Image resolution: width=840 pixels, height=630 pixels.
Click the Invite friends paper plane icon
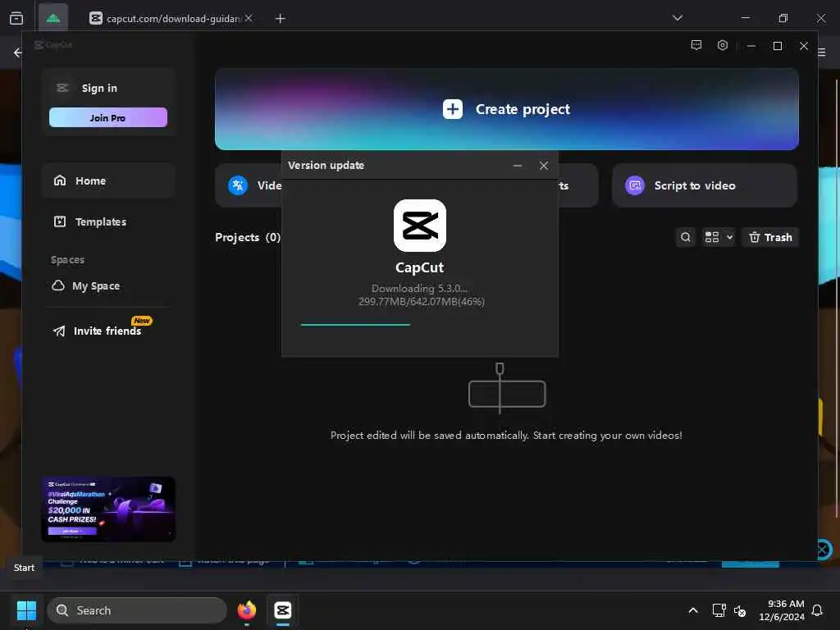click(59, 331)
